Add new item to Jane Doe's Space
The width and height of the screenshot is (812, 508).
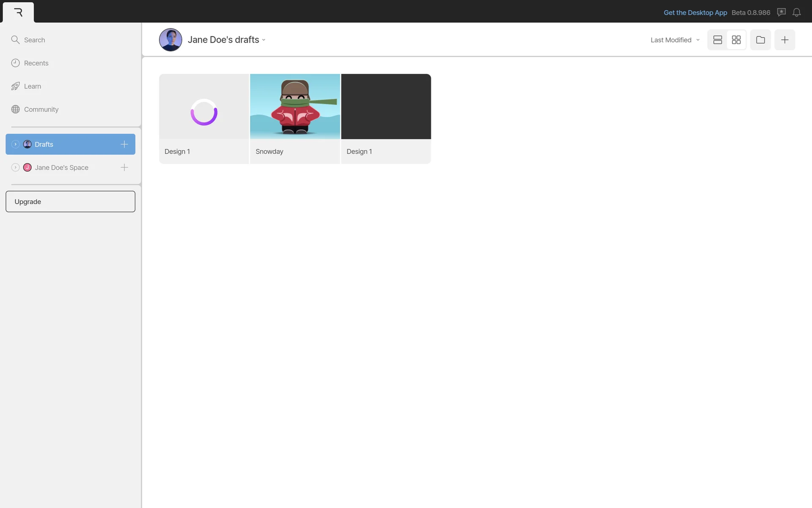(x=124, y=168)
